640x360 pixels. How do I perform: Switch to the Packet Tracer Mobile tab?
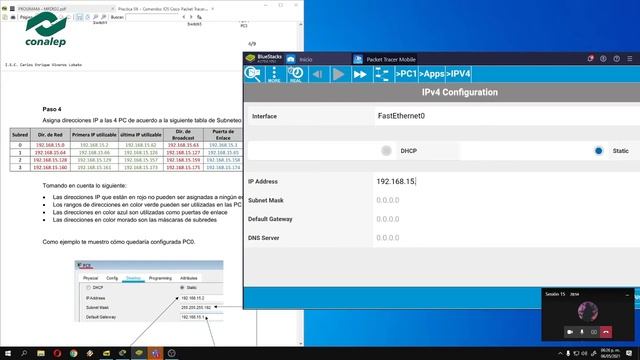point(386,59)
